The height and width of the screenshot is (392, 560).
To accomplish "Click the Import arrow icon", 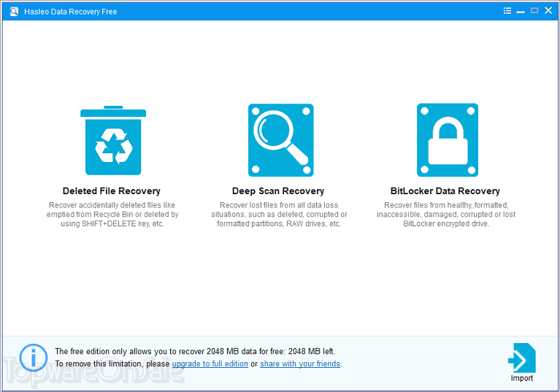I will 522,358.
